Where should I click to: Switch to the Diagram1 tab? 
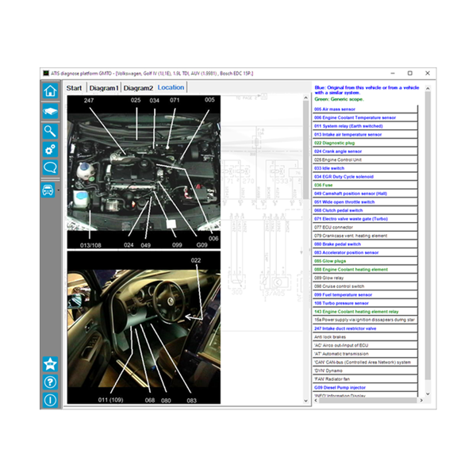point(104,88)
